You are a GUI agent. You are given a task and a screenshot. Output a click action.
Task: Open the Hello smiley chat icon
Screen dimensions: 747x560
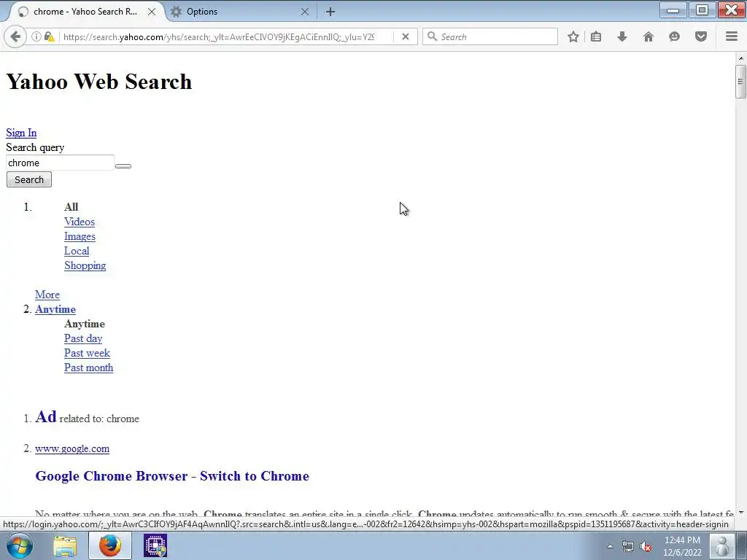pyautogui.click(x=674, y=36)
